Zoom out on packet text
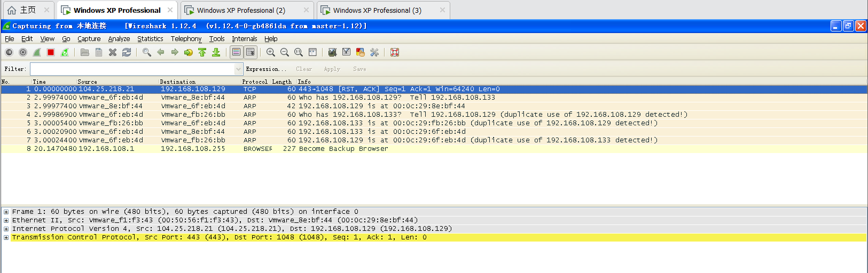Screen dimensions: 868x273 coord(285,52)
